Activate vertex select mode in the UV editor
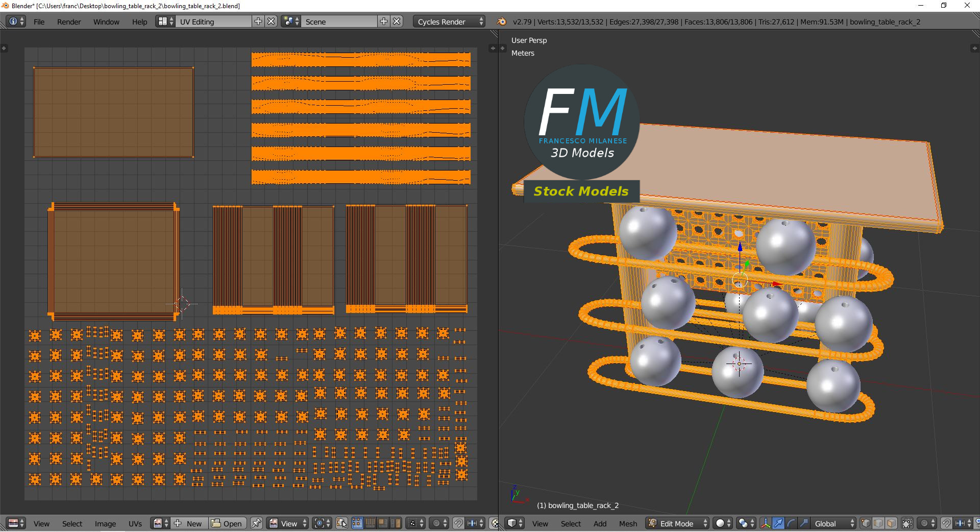Screen dimensions: 980x532 (357, 523)
